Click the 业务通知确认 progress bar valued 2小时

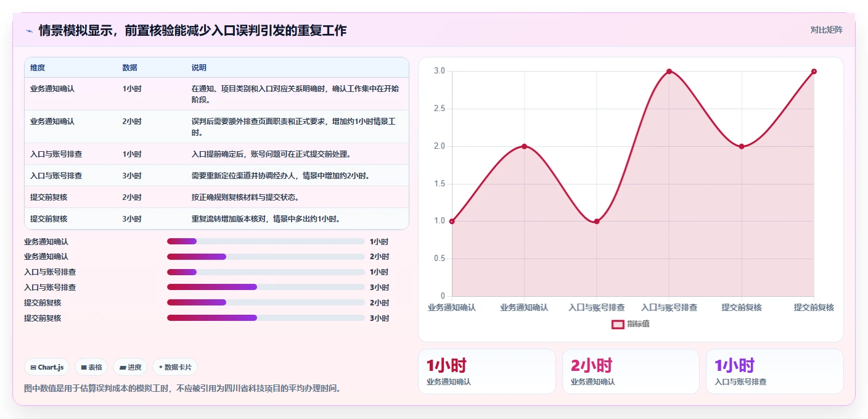coord(266,257)
